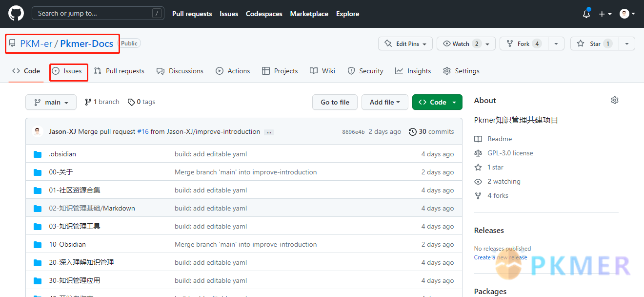View the 4 forks link
This screenshot has width=644, height=297.
click(491, 196)
